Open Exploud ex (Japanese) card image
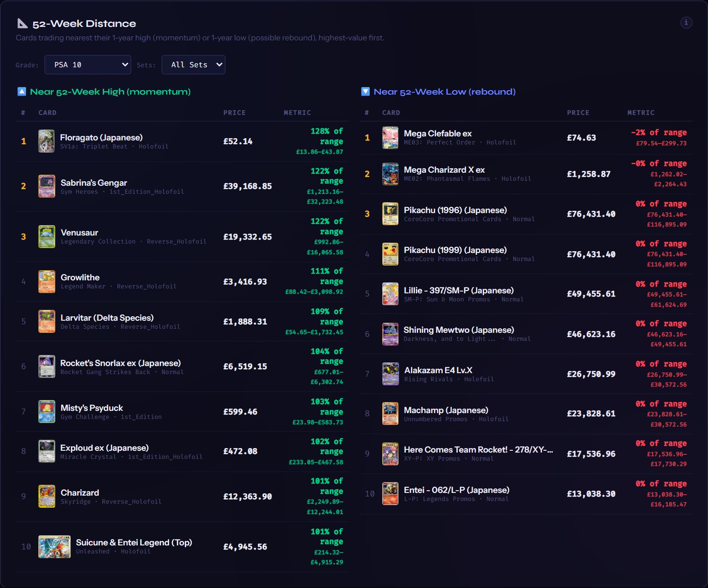Viewport: 708px width, 588px height. [x=47, y=451]
